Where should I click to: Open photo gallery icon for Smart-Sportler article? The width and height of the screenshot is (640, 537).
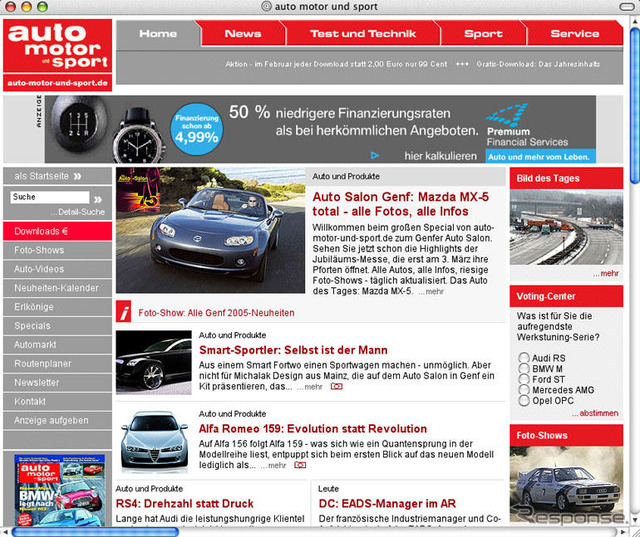[x=336, y=386]
